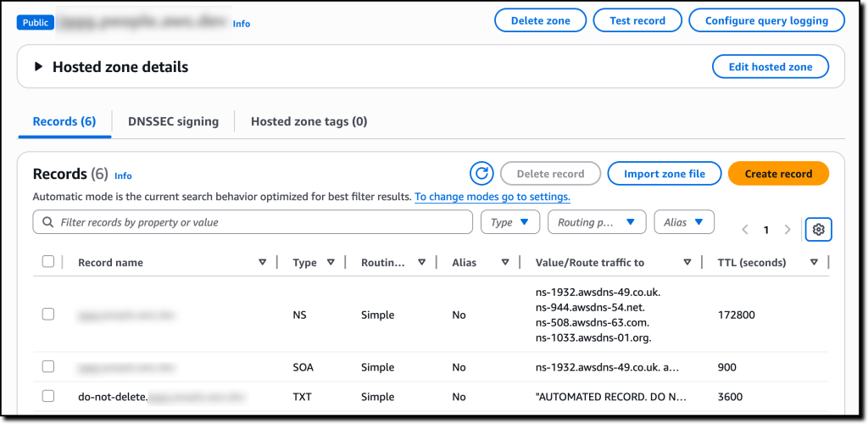Click the filter records search field
The width and height of the screenshot is (868, 424).
point(253,222)
